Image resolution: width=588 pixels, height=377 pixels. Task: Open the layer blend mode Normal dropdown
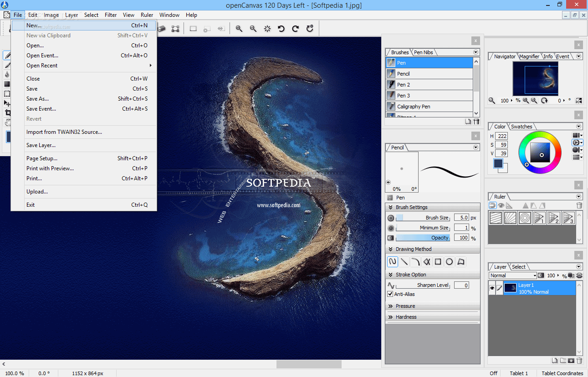pos(513,275)
